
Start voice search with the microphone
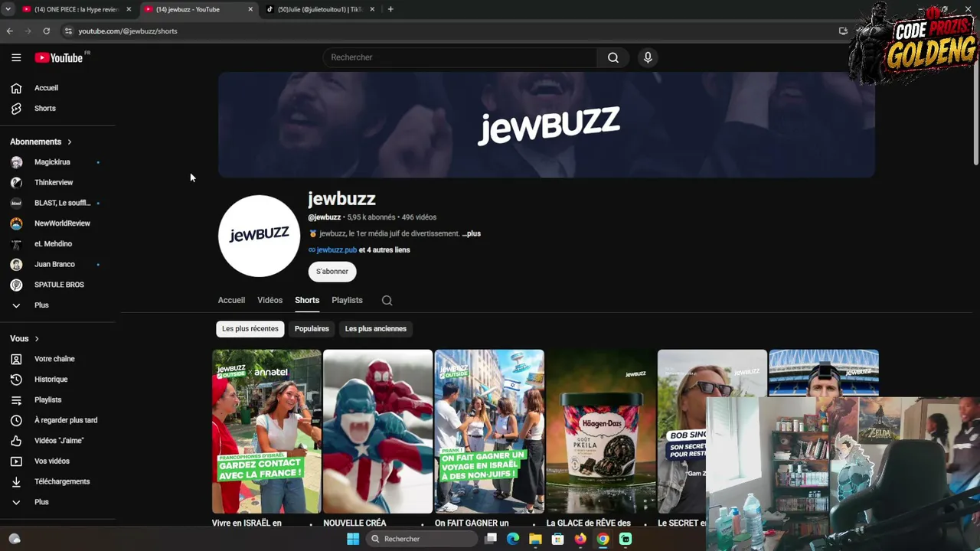tap(648, 57)
